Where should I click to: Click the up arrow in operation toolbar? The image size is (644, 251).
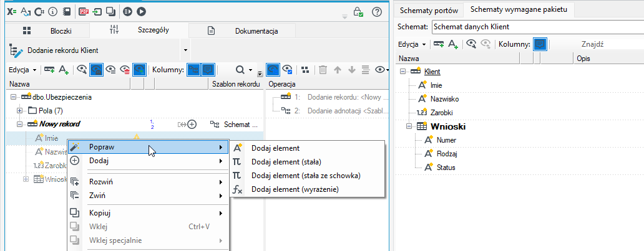pyautogui.click(x=338, y=70)
